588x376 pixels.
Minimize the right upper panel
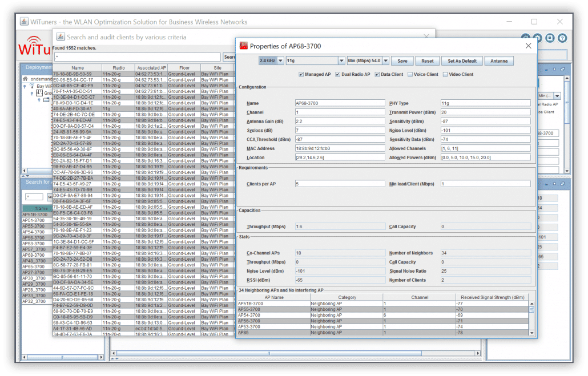[546, 70]
